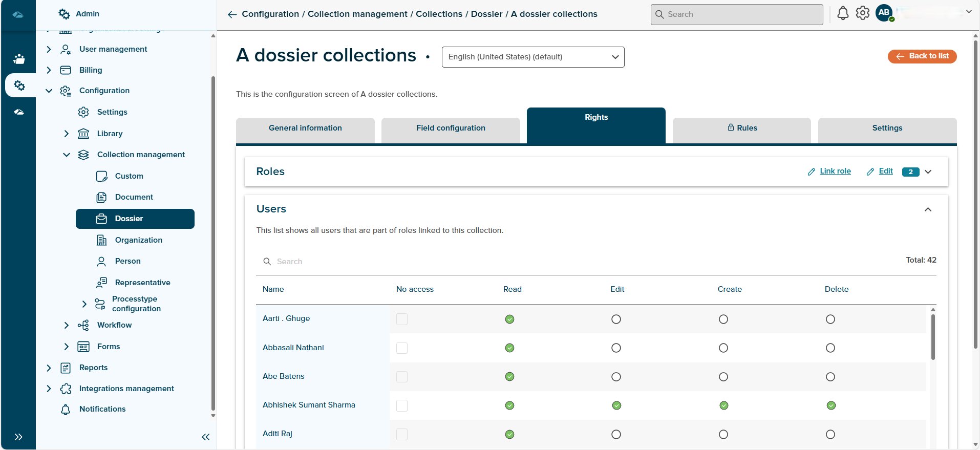Screen dimensions: 980x450
Task: Switch to the Field configuration tab
Action: [x=450, y=128]
